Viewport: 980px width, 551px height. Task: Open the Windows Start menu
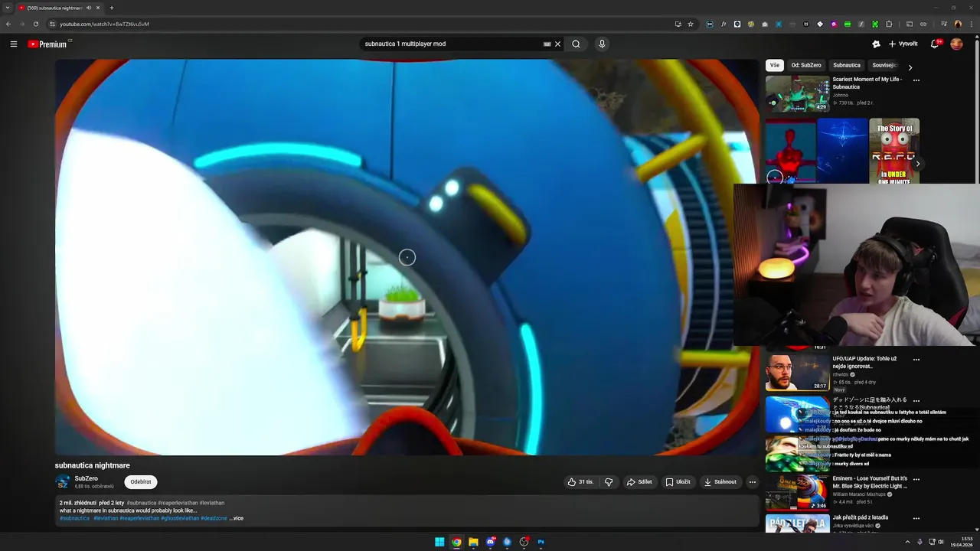[x=439, y=542]
